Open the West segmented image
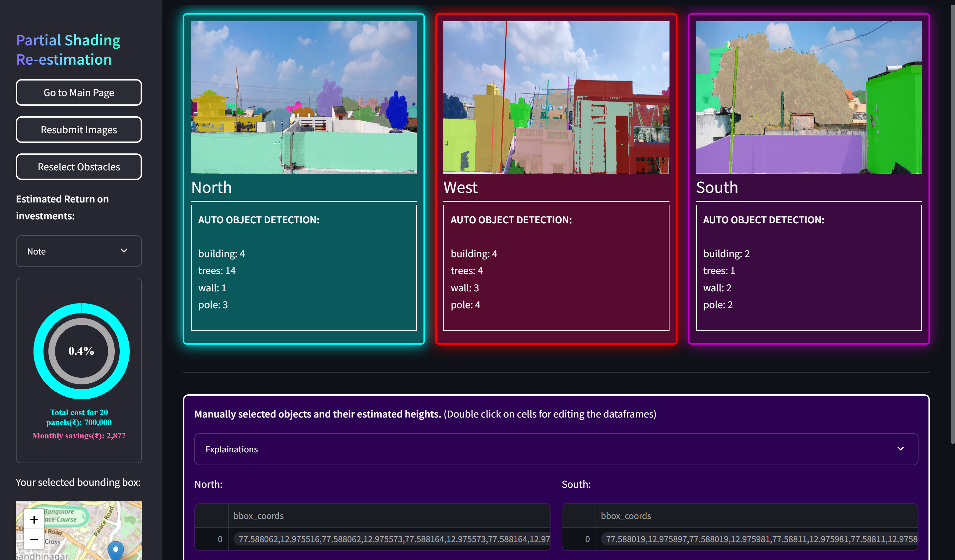955x560 pixels. point(556,97)
